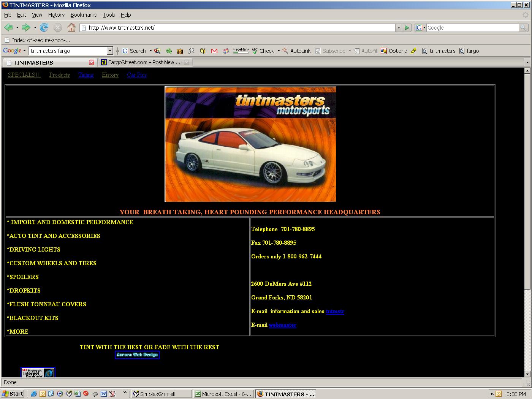Open the spell Check dropdown arrow
Image resolution: width=532 pixels, height=399 pixels.
(x=279, y=51)
